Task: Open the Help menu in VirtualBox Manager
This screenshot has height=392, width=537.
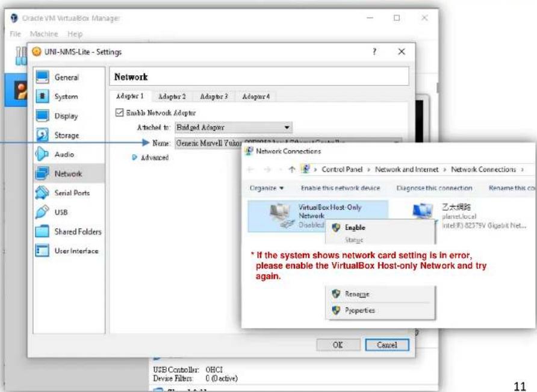Action: pos(75,34)
